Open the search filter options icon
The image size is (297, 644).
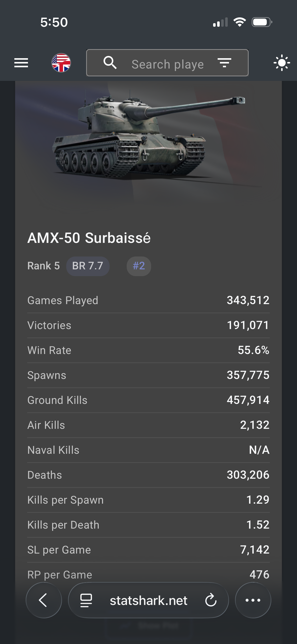(224, 63)
